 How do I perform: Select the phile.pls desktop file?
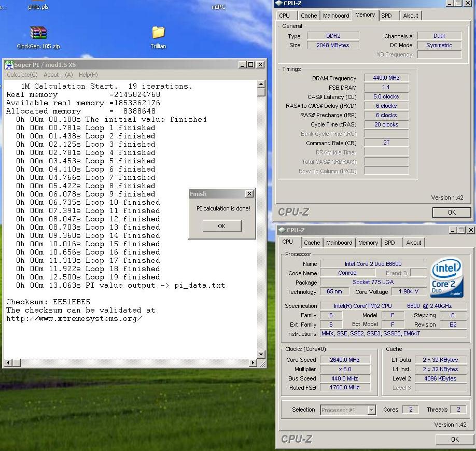click(38, 7)
